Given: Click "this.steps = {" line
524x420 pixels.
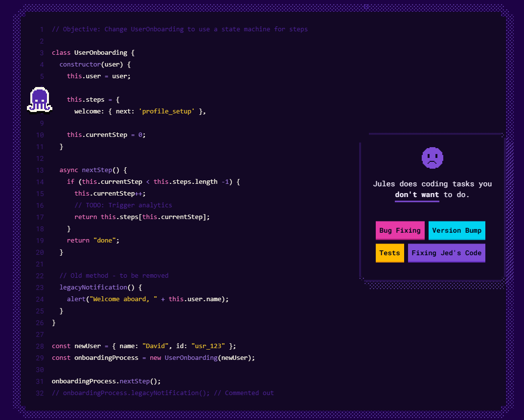Looking at the screenshot, I should click(93, 99).
